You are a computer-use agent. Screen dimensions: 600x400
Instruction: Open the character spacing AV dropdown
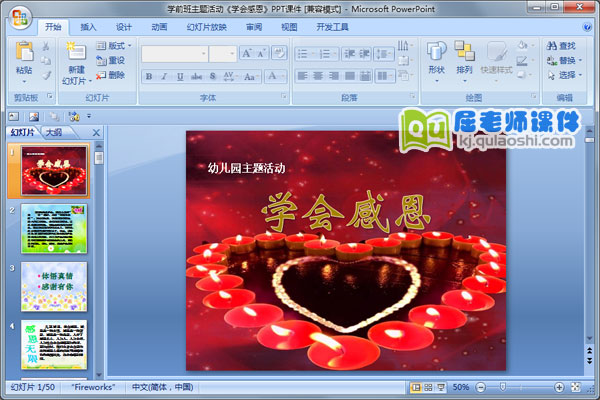click(230, 77)
